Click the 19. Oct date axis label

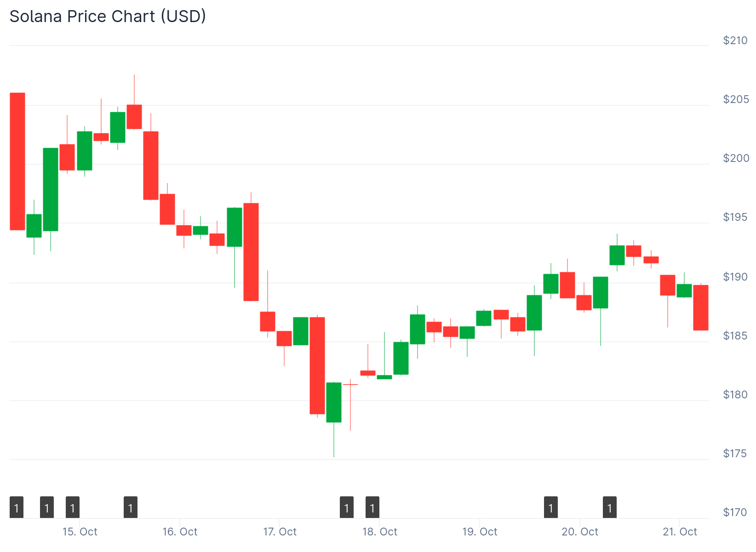pyautogui.click(x=480, y=532)
